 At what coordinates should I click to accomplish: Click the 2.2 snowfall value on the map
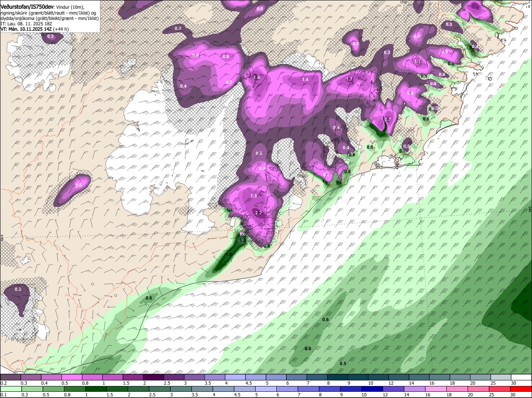tap(258, 213)
